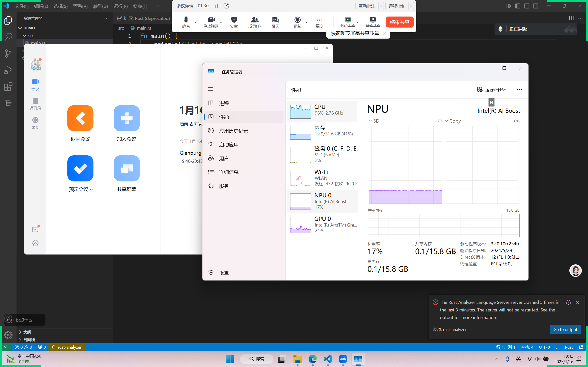The width and height of the screenshot is (588, 367).
Task: Open the 运行(R) menu in VS Code
Action: 120,6
